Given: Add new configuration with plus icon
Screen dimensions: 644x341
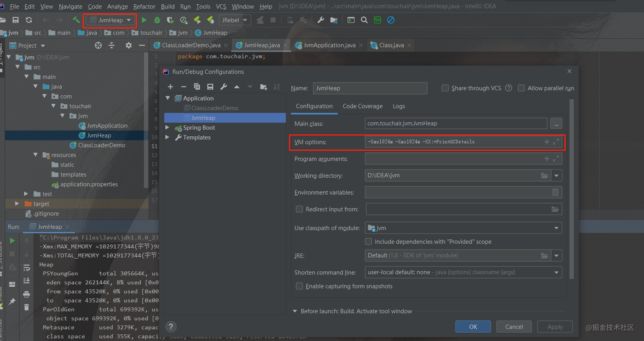Looking at the screenshot, I should [x=170, y=87].
